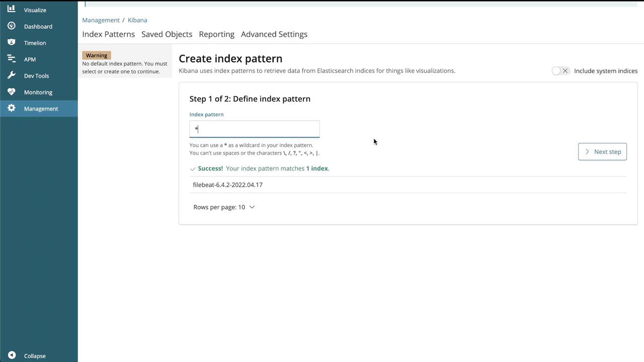The height and width of the screenshot is (362, 644).
Task: Open Dashboard via its gauge icon
Action: (x=11, y=26)
